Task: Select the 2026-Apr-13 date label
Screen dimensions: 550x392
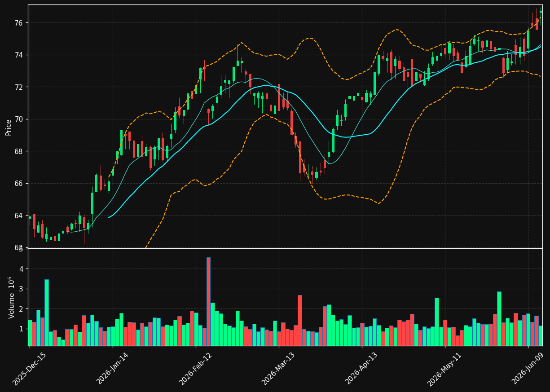Action: coord(362,369)
